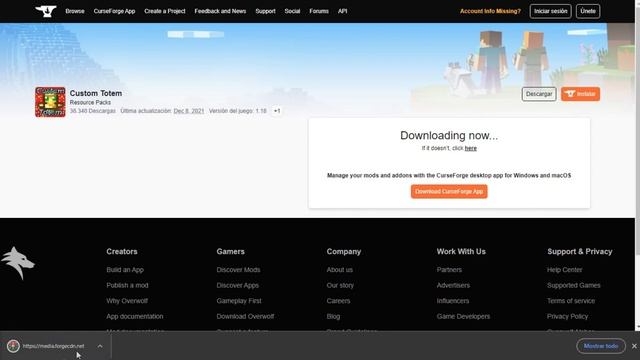Close the downloads bar
The image size is (640, 360).
point(634,346)
